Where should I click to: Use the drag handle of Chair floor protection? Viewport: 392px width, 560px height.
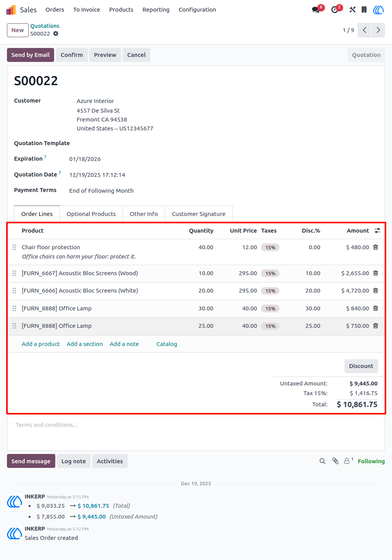14,247
